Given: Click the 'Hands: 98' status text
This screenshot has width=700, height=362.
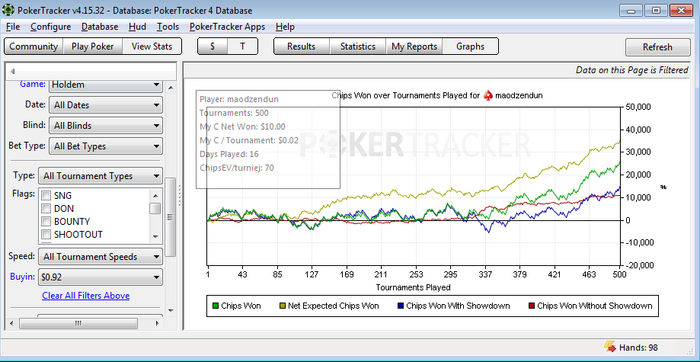Looking at the screenshot, I should coord(638,347).
